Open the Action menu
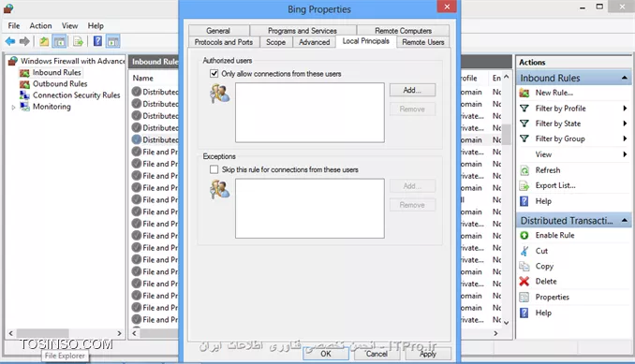Screen dimensions: 635x364 point(40,25)
